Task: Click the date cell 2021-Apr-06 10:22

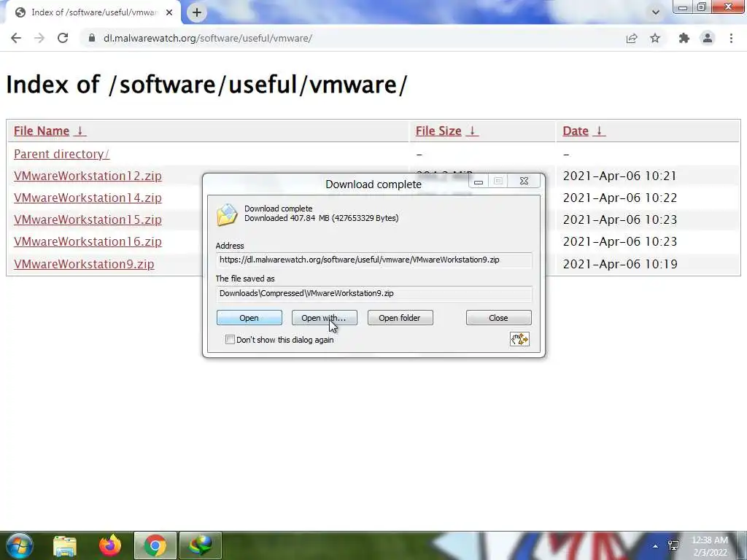Action: (620, 198)
